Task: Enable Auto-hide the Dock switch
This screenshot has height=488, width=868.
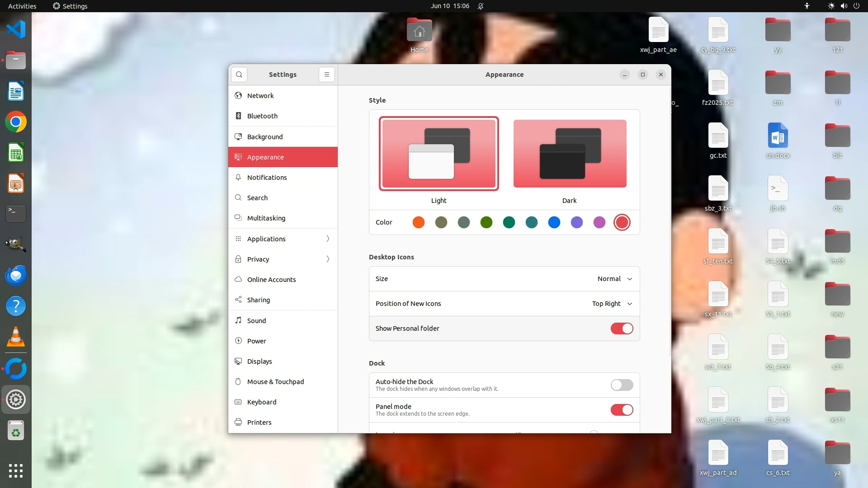Action: click(x=622, y=385)
